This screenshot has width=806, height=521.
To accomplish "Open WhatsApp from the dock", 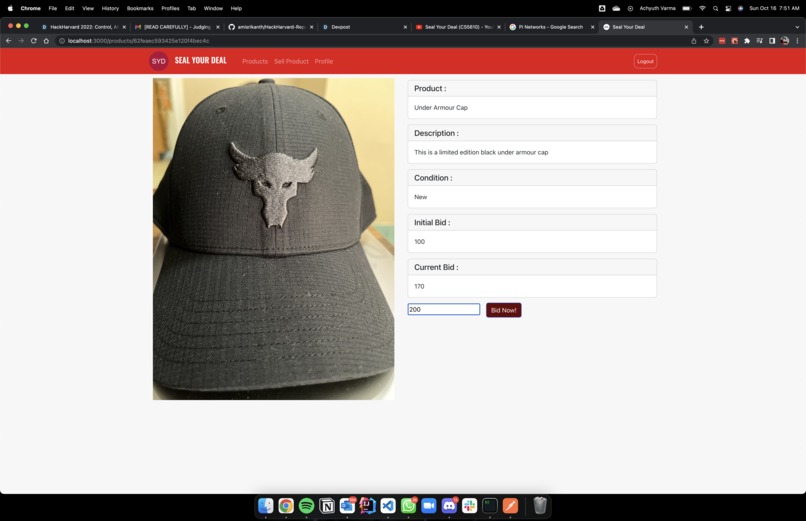I will (x=408, y=506).
